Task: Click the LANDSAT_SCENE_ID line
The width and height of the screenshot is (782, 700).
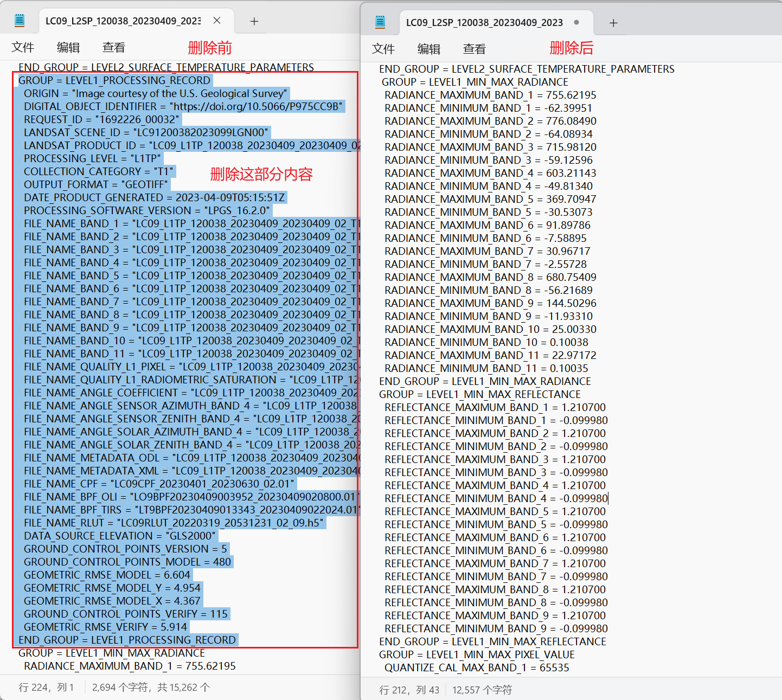Action: [x=146, y=132]
